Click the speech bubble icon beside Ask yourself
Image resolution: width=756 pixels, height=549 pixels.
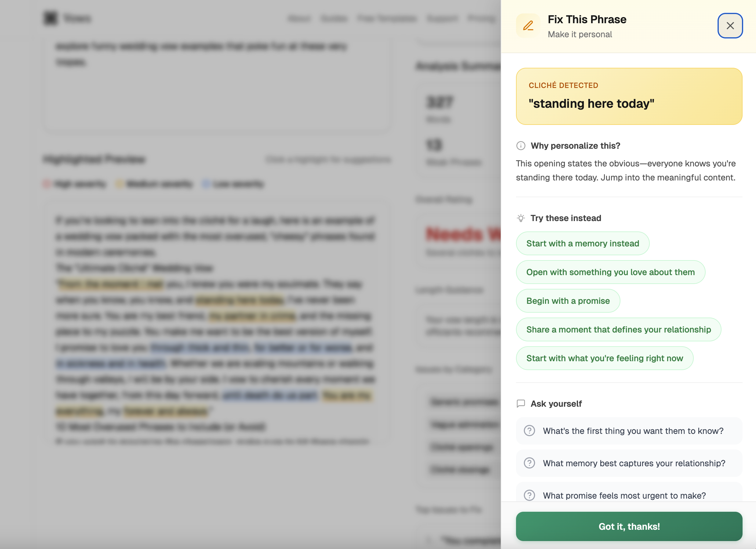pos(521,403)
